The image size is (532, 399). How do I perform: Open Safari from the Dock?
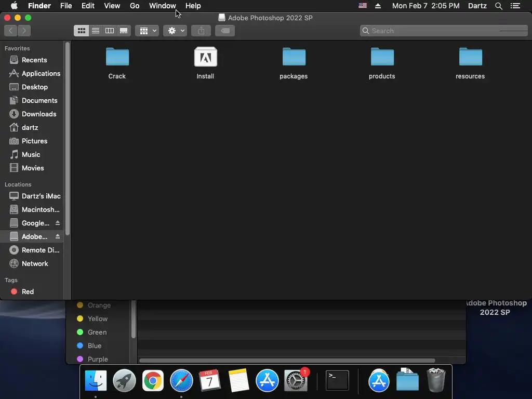pyautogui.click(x=181, y=380)
